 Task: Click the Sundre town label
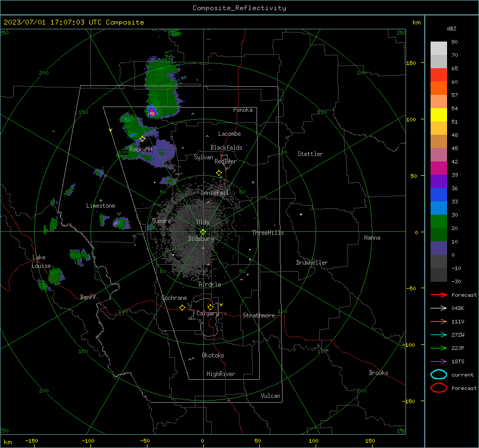pos(161,221)
